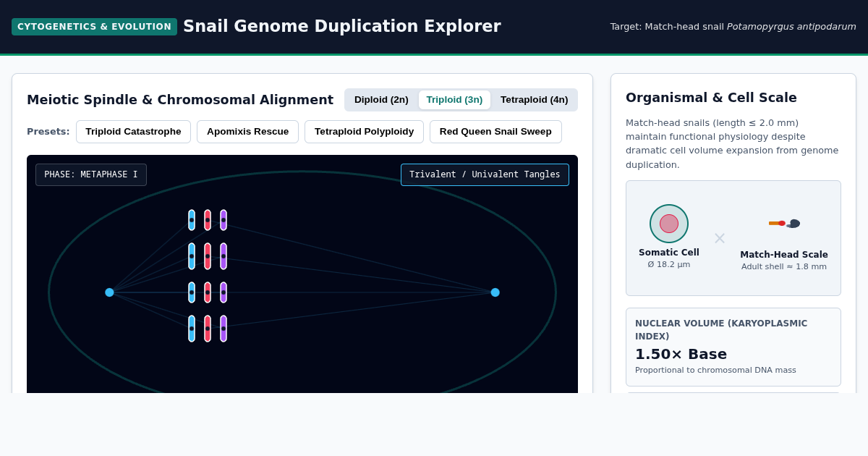Click the Trivalent / Univalent Tangles badge
The width and height of the screenshot is (868, 456).
coord(485,174)
